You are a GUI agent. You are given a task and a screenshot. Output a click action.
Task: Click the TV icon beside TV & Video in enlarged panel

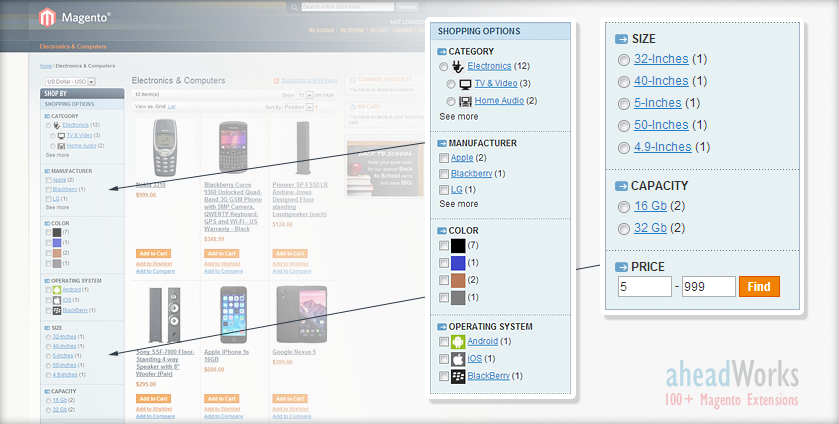pos(465,84)
